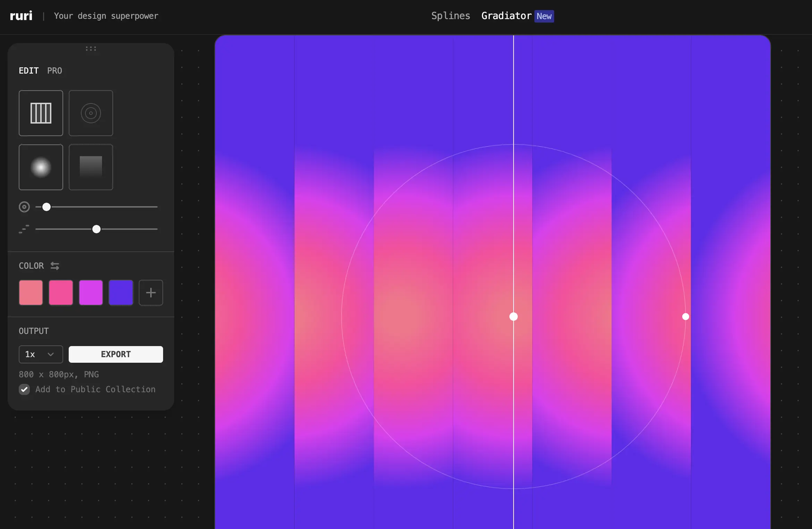Click the gradient center point handle

click(514, 317)
